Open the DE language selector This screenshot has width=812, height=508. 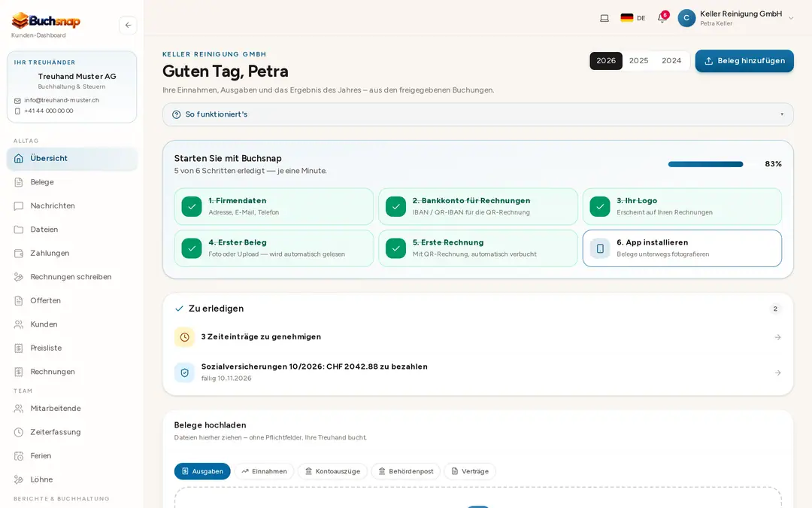pos(633,18)
